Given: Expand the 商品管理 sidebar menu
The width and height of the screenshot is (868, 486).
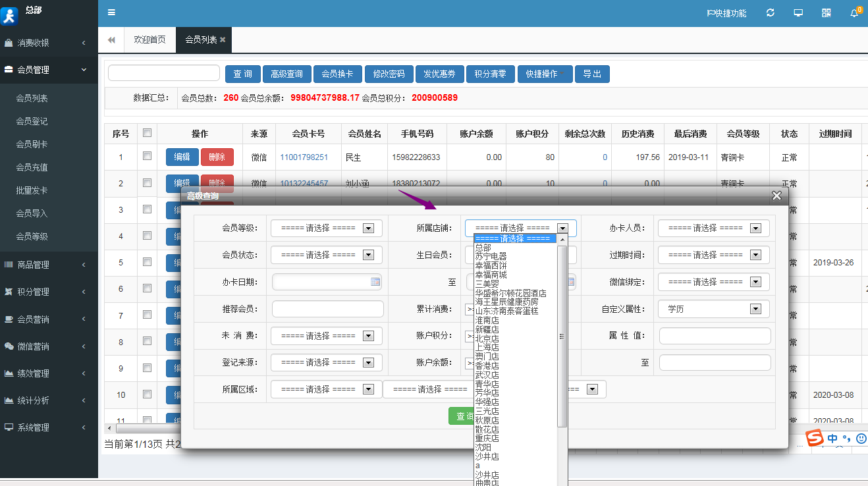Looking at the screenshot, I should (49, 265).
